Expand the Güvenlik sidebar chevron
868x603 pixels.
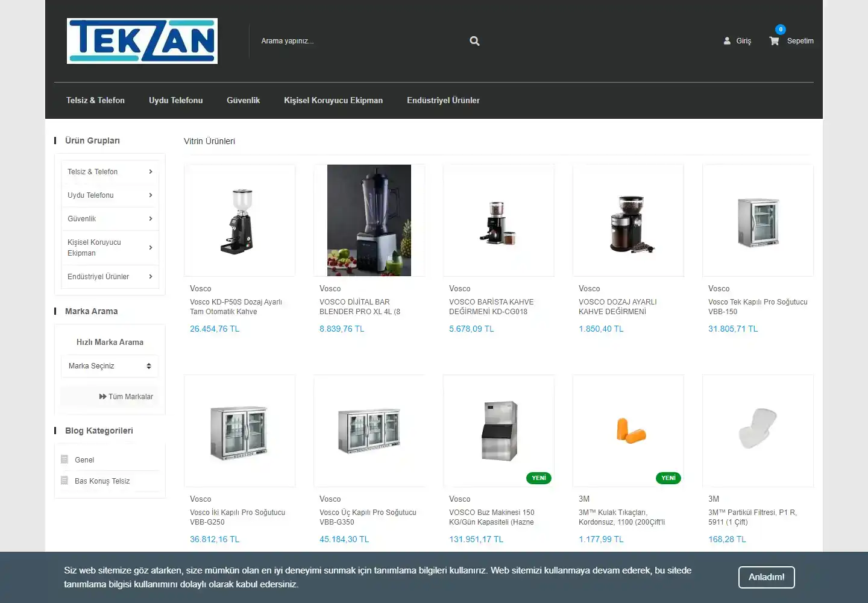click(x=151, y=219)
